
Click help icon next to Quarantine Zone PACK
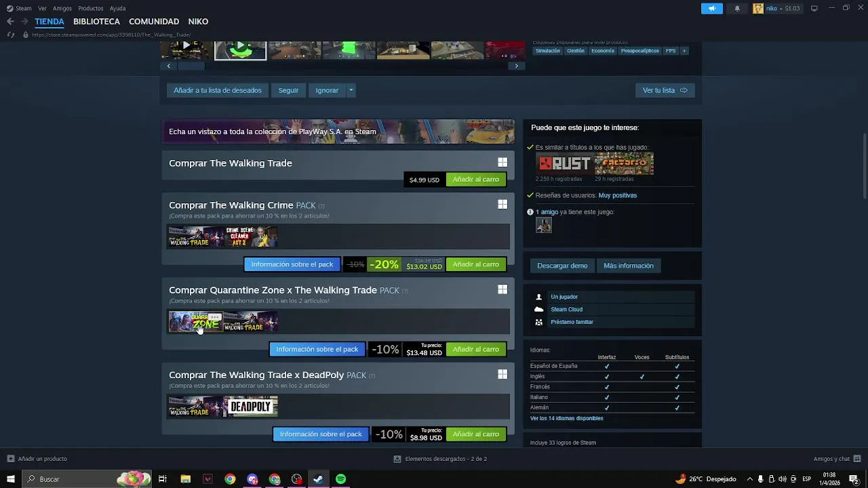coord(405,291)
